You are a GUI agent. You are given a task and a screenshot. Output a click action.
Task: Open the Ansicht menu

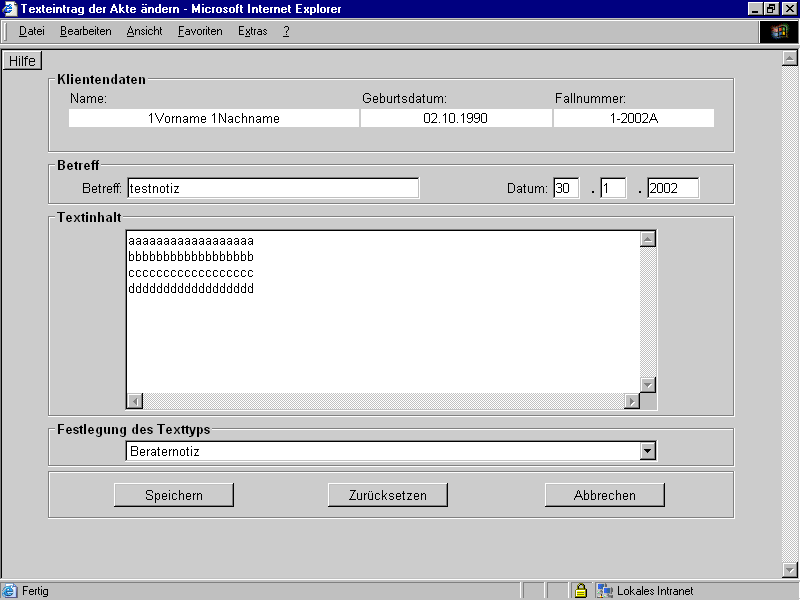[x=144, y=31]
